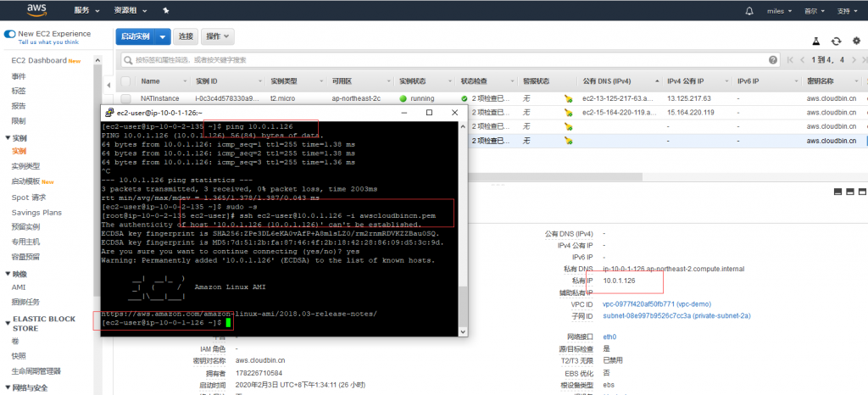Check the select-all instances checkbox
The height and width of the screenshot is (395, 868).
pyautogui.click(x=125, y=81)
